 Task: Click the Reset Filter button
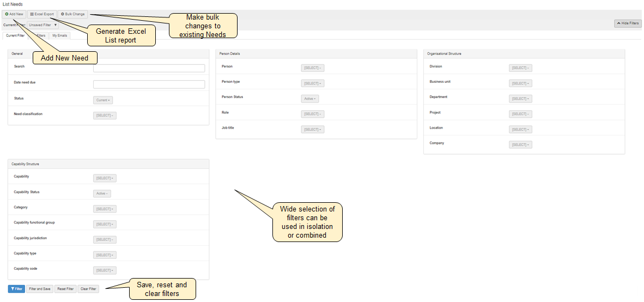(x=65, y=289)
